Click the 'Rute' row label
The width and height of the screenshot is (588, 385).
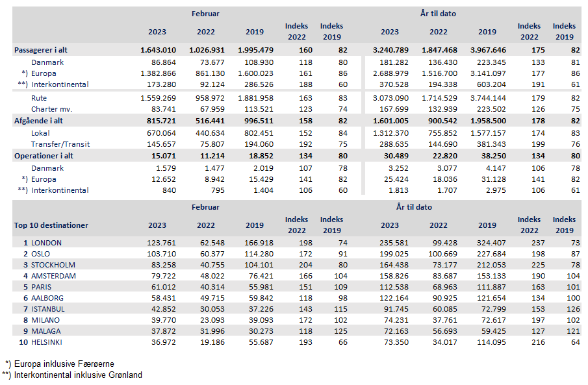click(40, 98)
